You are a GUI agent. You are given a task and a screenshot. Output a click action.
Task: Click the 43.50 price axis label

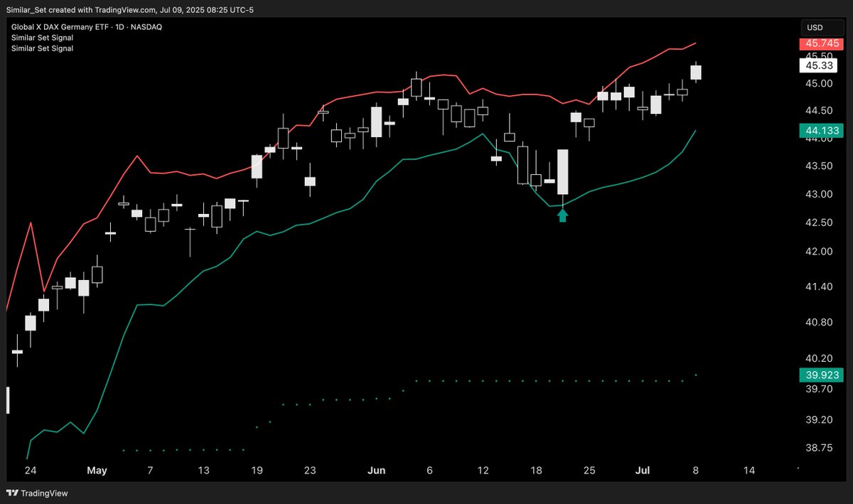click(x=820, y=166)
